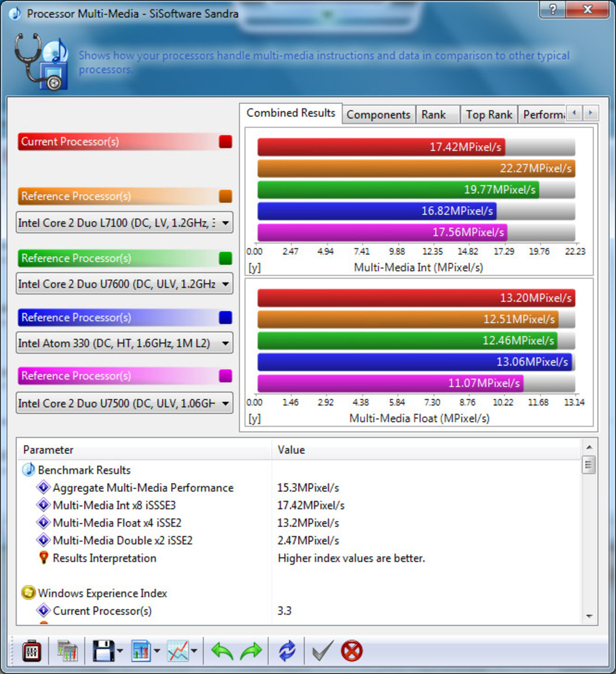Click the results list scroll down arrow

point(589,616)
